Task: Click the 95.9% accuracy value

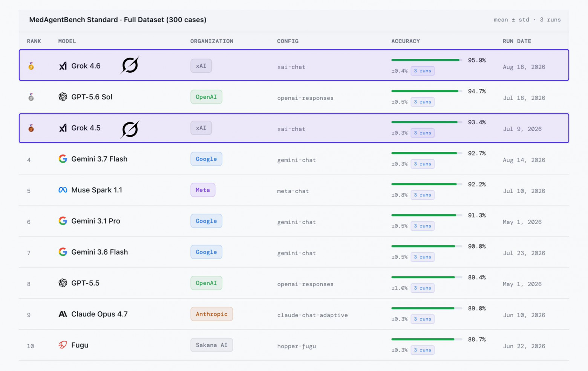Action: 477,60
